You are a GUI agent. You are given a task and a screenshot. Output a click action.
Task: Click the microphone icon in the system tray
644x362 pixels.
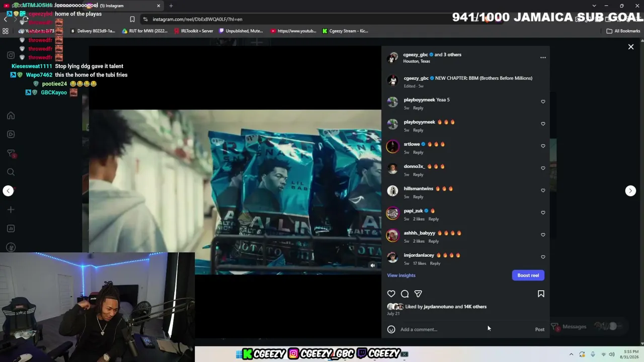(x=593, y=354)
